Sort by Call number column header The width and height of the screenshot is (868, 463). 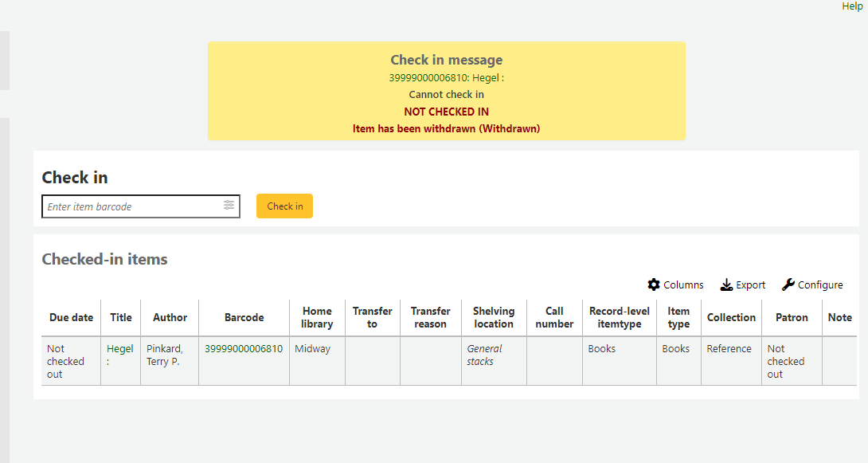[554, 317]
